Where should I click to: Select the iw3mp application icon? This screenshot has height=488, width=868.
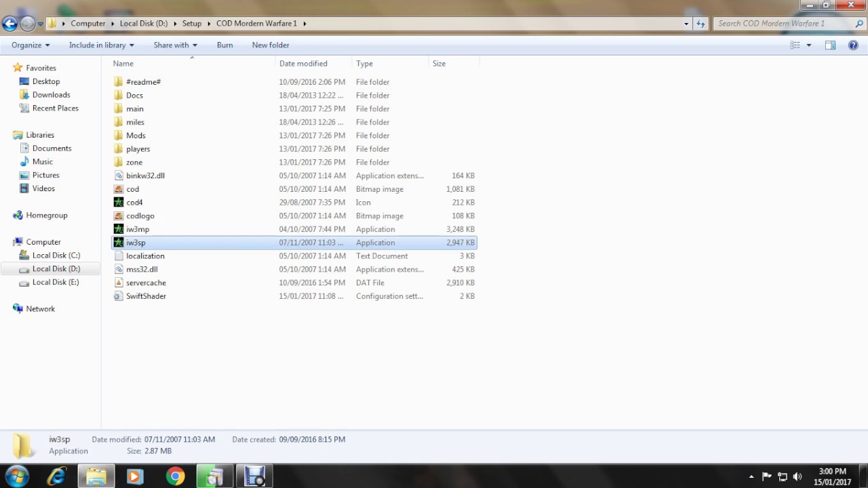tap(119, 229)
